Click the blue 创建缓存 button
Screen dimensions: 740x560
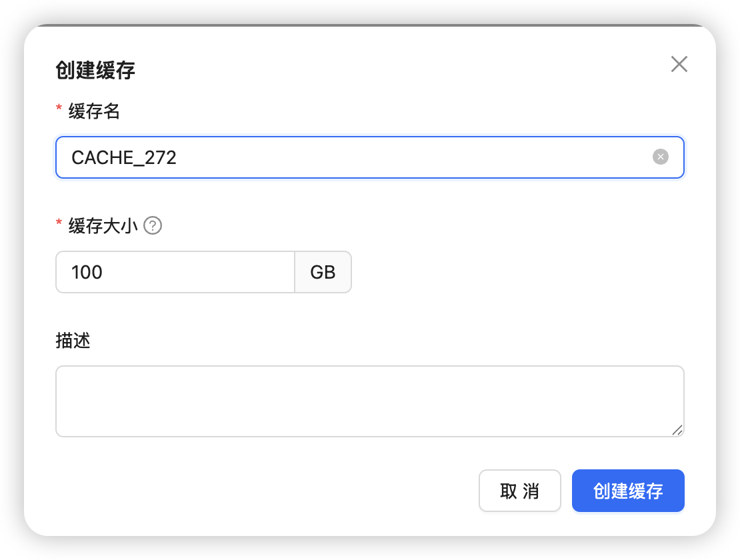tap(627, 491)
